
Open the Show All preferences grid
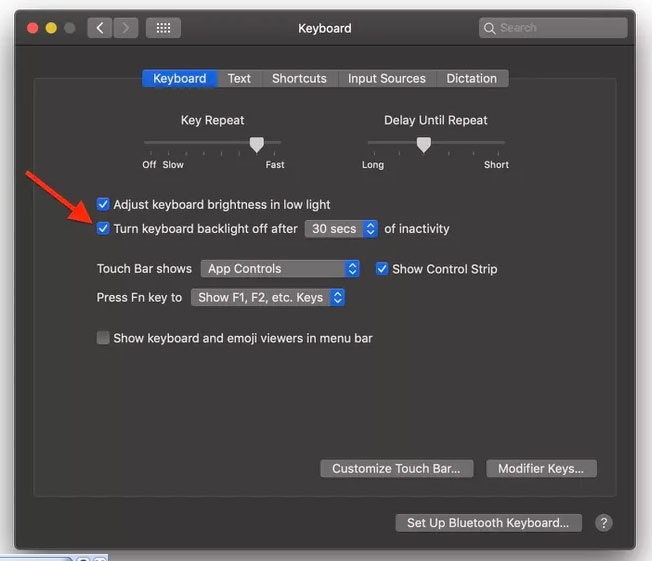[x=163, y=28]
